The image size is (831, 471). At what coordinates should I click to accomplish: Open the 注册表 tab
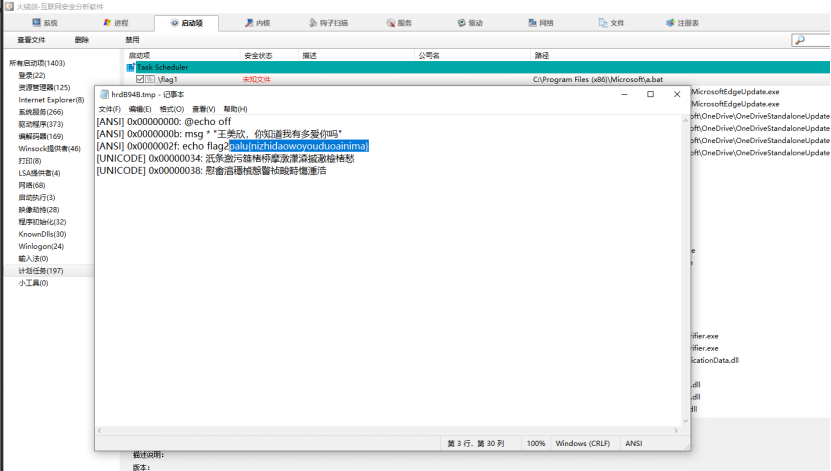pos(683,23)
